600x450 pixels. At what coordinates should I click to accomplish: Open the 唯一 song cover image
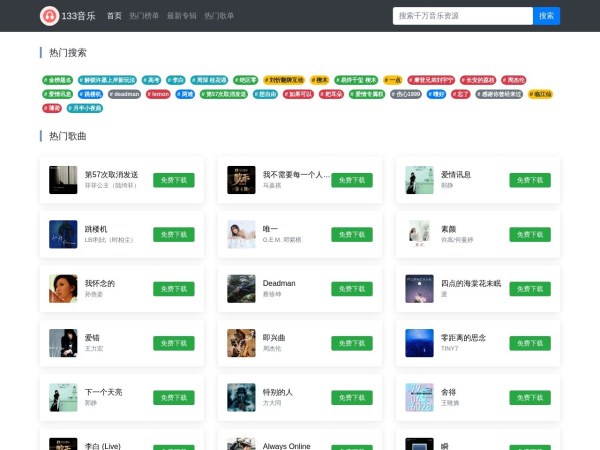(x=241, y=234)
